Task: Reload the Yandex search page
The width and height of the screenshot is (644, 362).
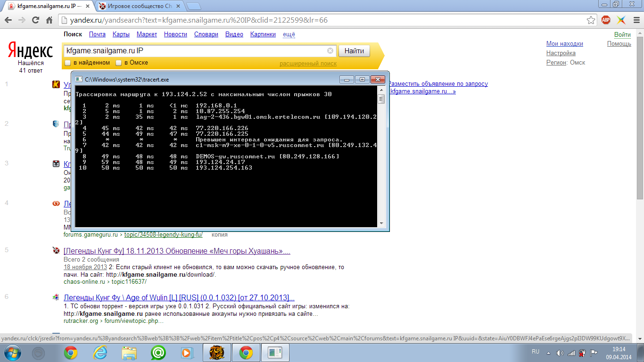Action: 35,20
